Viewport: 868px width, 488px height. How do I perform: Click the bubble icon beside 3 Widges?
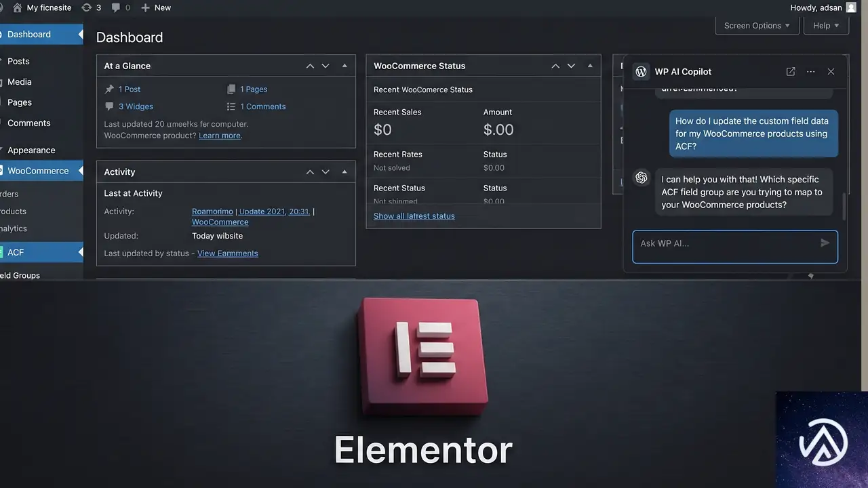coord(109,106)
